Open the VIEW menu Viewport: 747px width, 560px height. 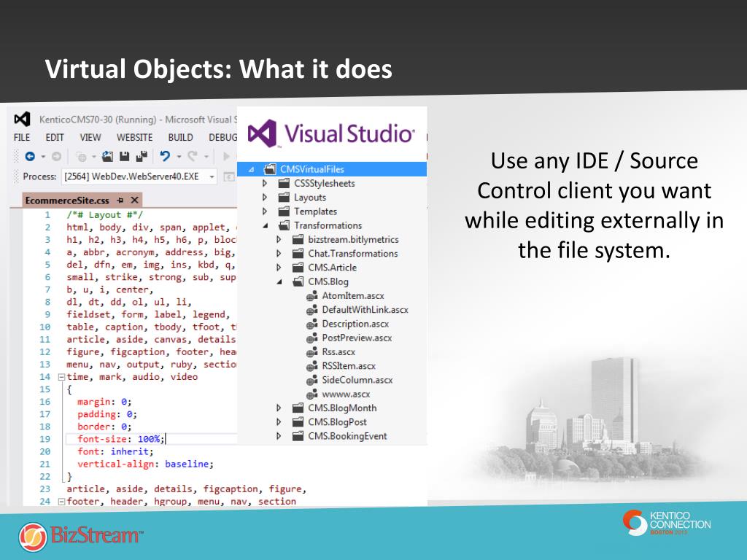coord(90,138)
